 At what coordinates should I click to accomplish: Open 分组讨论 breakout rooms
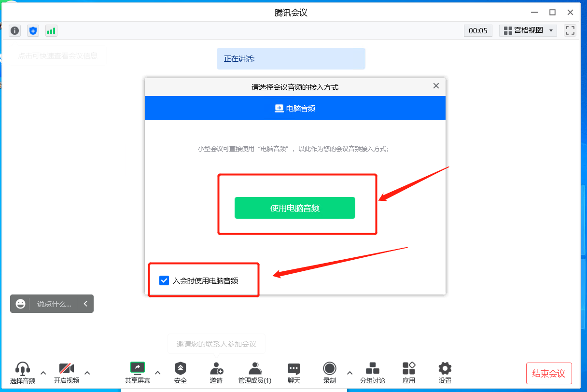(x=373, y=373)
